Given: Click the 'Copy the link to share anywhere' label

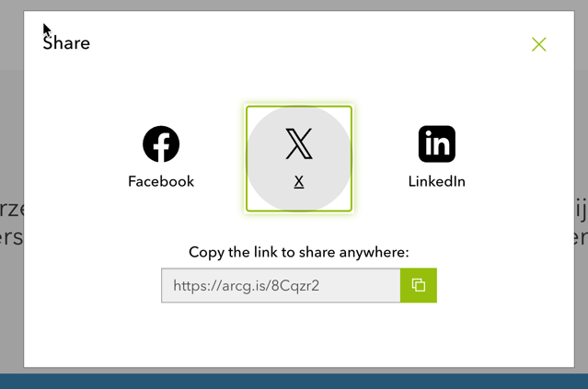Looking at the screenshot, I should pyautogui.click(x=299, y=252).
